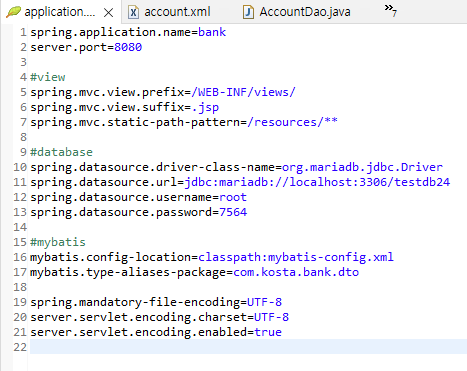Screen dimensions: 467x371
Task: Click the spring.datasource.driver-class-name key
Action: coord(152,167)
